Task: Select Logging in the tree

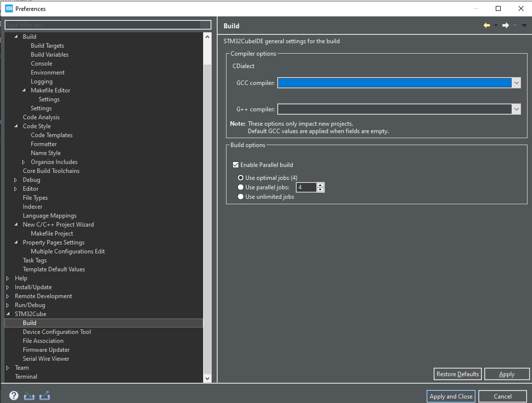Action: tap(41, 81)
